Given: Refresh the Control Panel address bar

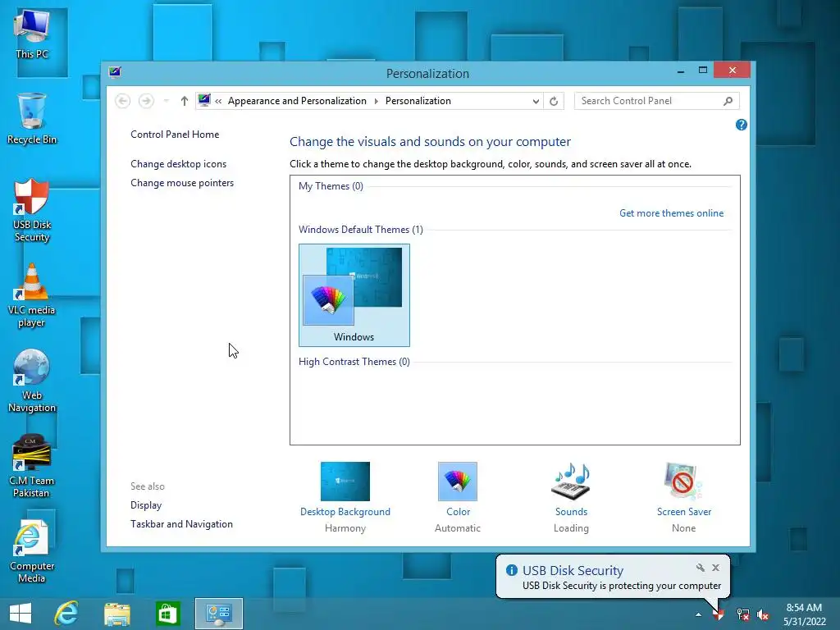Looking at the screenshot, I should click(554, 101).
